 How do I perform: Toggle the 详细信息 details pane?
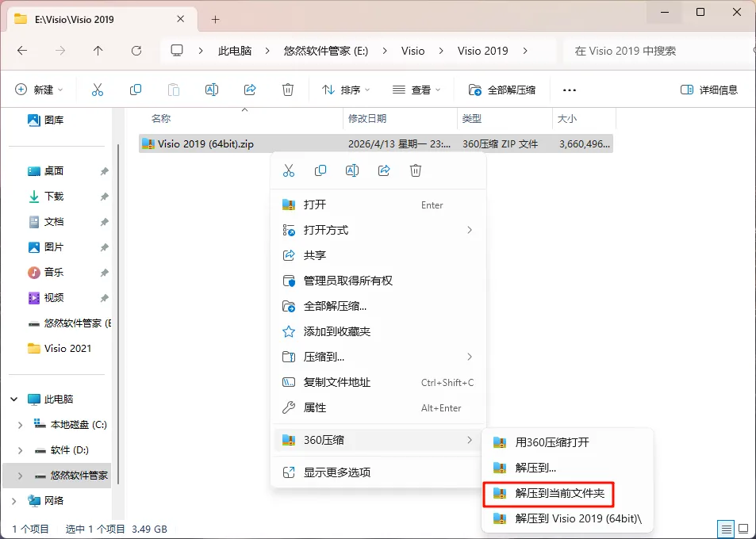[x=708, y=90]
